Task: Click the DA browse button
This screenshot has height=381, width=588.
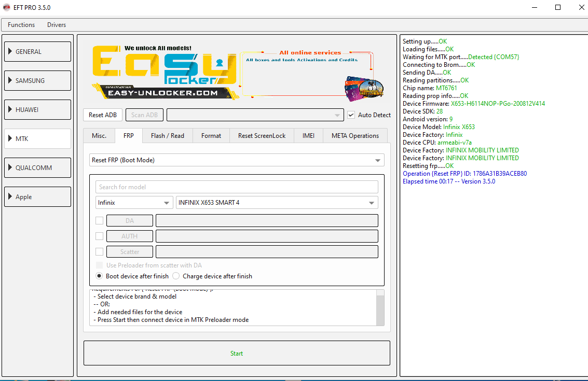Action: (130, 221)
